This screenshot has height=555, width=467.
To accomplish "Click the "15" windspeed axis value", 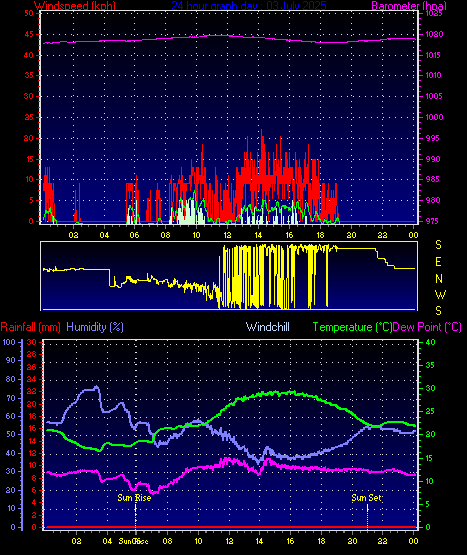I will [29, 159].
